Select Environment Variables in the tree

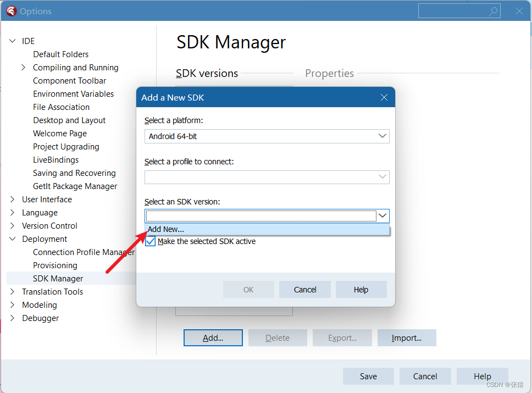tap(73, 94)
